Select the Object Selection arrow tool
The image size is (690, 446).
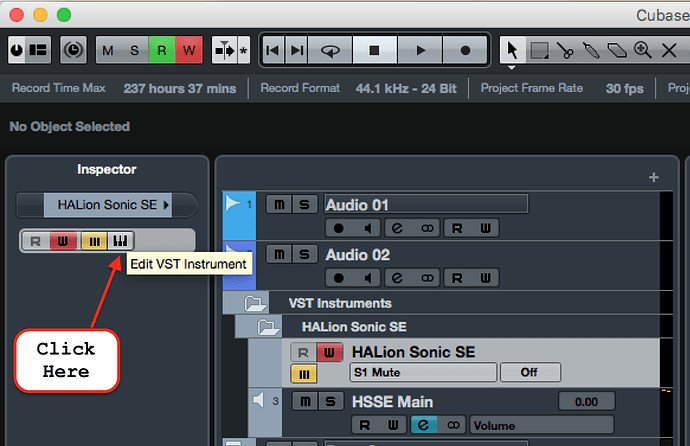(x=512, y=50)
